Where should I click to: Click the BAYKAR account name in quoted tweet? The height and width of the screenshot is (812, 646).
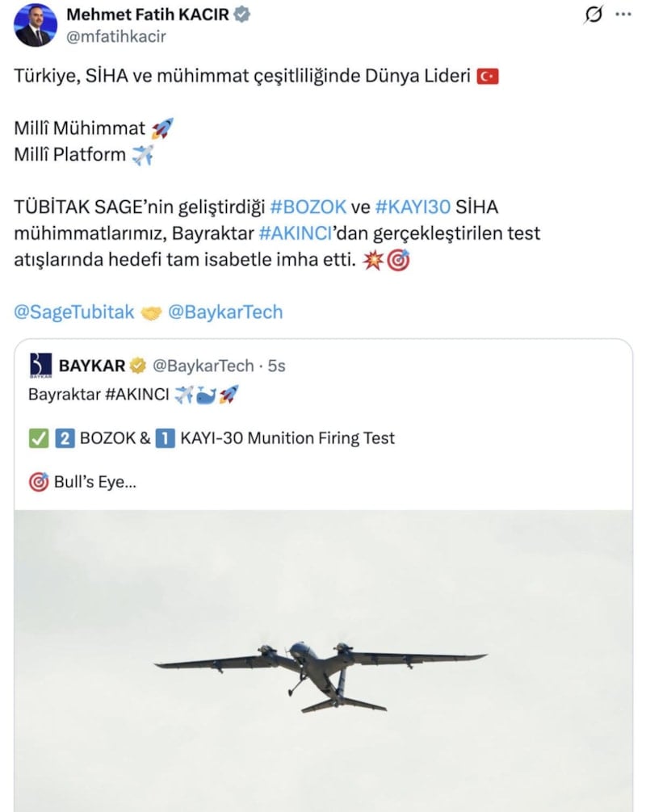click(92, 366)
